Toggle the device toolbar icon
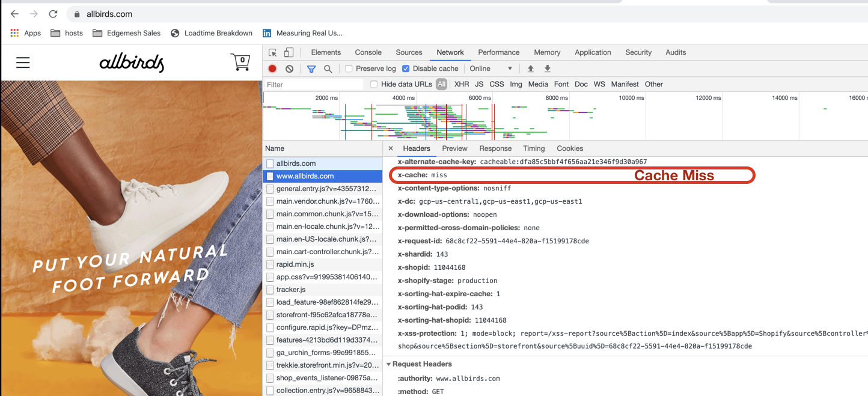 tap(289, 52)
